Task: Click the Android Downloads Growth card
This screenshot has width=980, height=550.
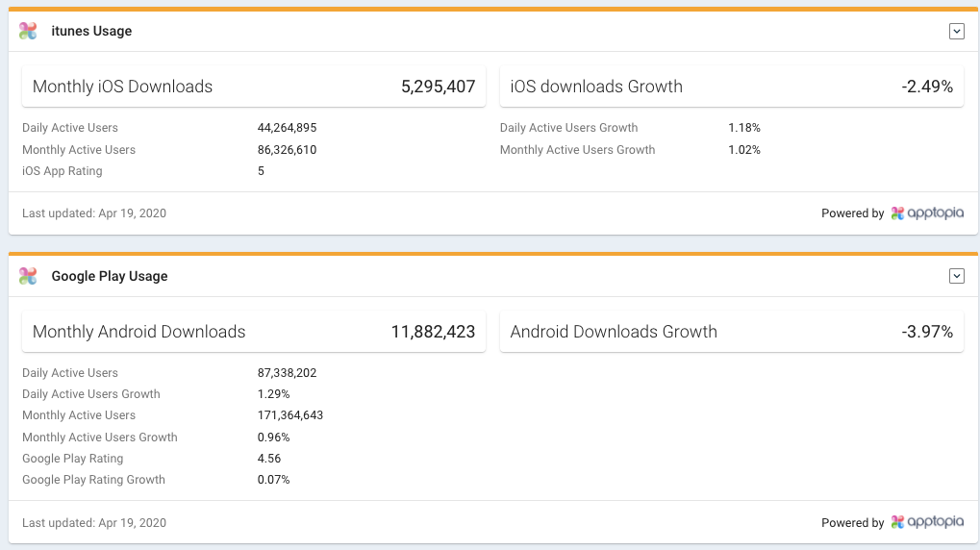Action: coord(731,331)
